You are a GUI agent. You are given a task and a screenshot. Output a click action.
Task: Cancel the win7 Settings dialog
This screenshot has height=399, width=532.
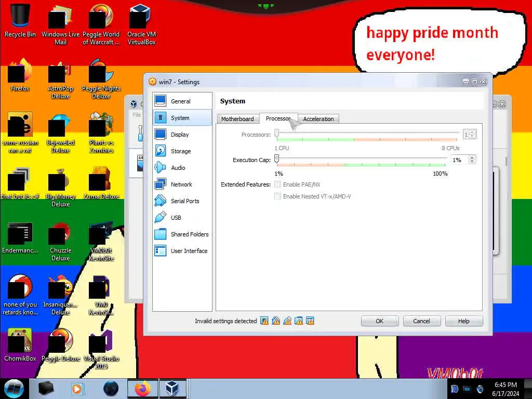click(422, 321)
